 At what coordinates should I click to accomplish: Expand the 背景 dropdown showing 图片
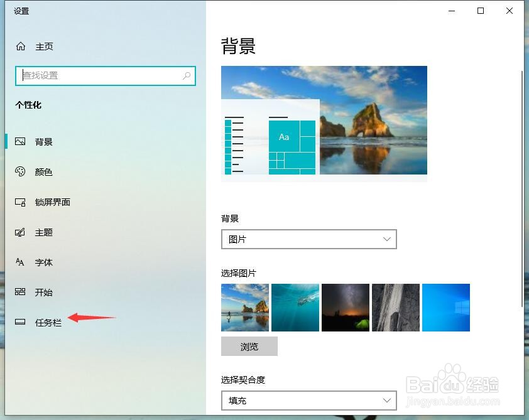tap(308, 239)
